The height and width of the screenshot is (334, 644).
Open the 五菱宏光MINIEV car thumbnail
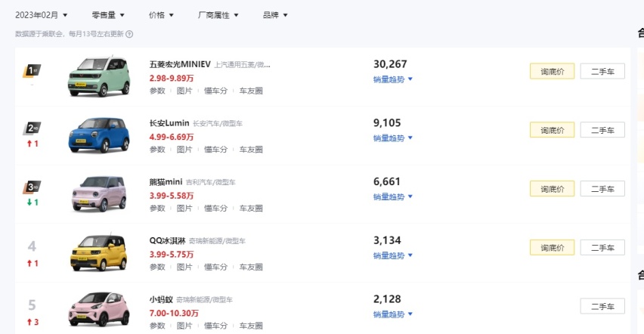(x=99, y=76)
